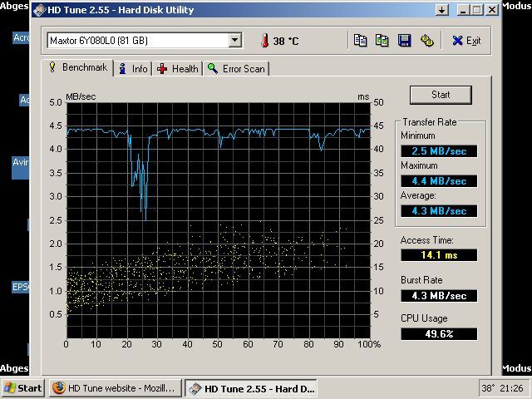This screenshot has width=532, height=399.
Task: Click the Maximum 4.4 MB/sec value
Action: click(x=439, y=181)
